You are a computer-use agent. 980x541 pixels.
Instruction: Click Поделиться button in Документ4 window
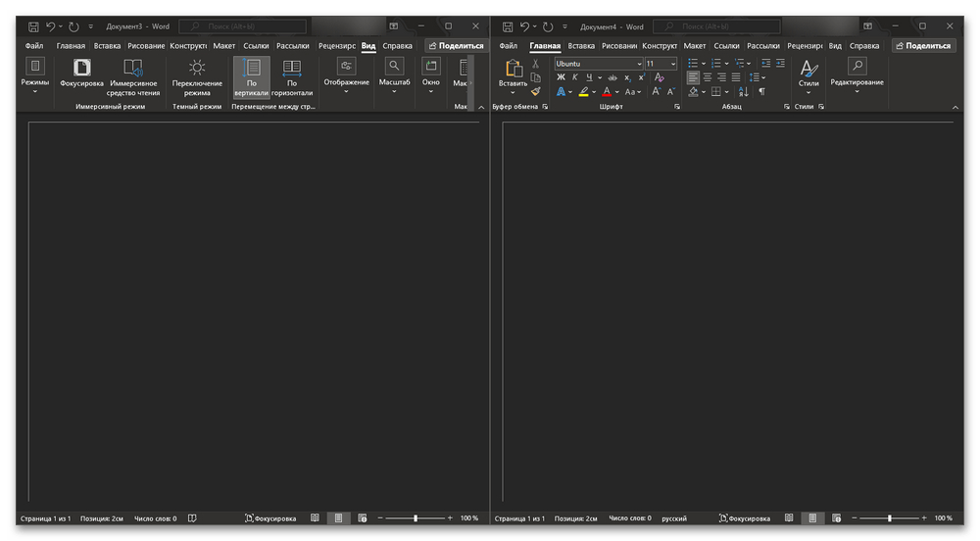pos(922,46)
